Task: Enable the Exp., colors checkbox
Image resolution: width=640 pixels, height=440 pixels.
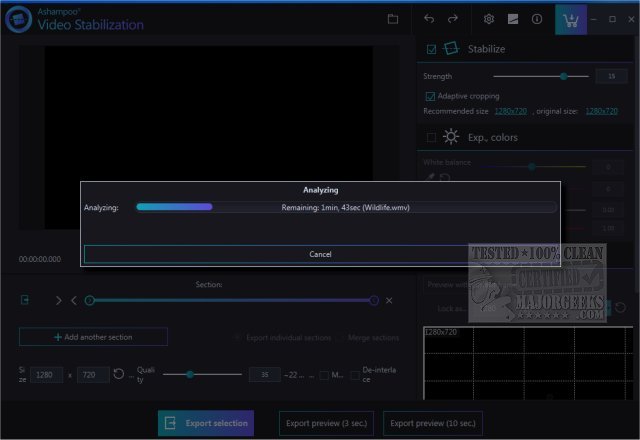Action: click(431, 137)
